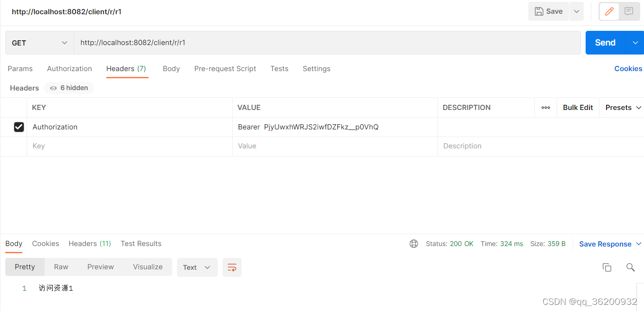Show the 6 hidden headers

tap(69, 88)
